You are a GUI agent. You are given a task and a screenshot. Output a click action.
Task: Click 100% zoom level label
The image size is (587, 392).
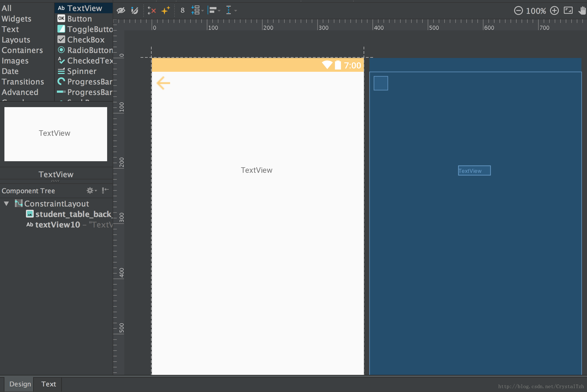click(x=536, y=11)
